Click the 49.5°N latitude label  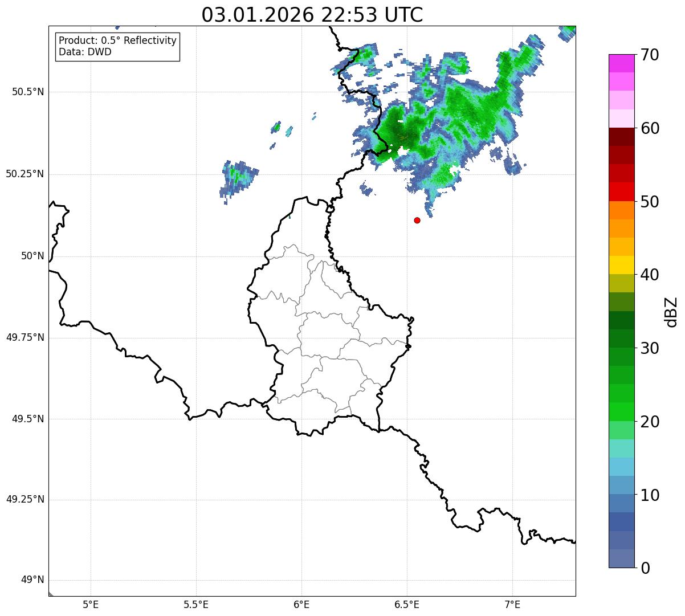(x=28, y=419)
